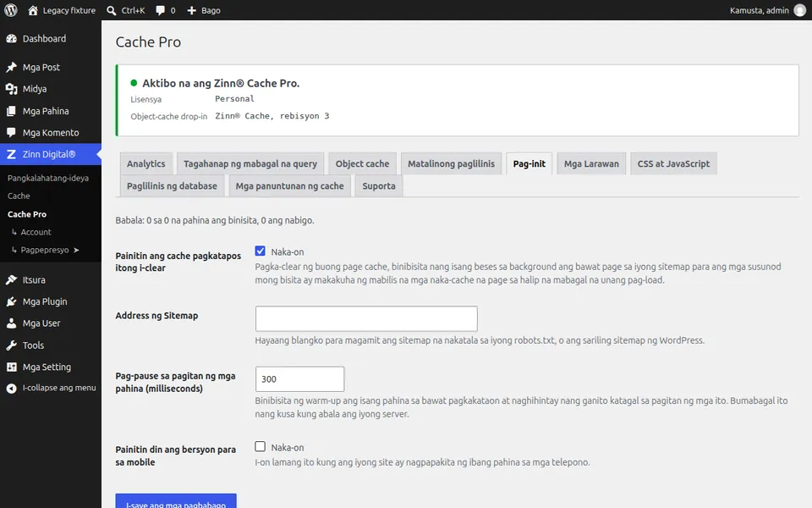Click the search magnifier icon

(x=112, y=10)
